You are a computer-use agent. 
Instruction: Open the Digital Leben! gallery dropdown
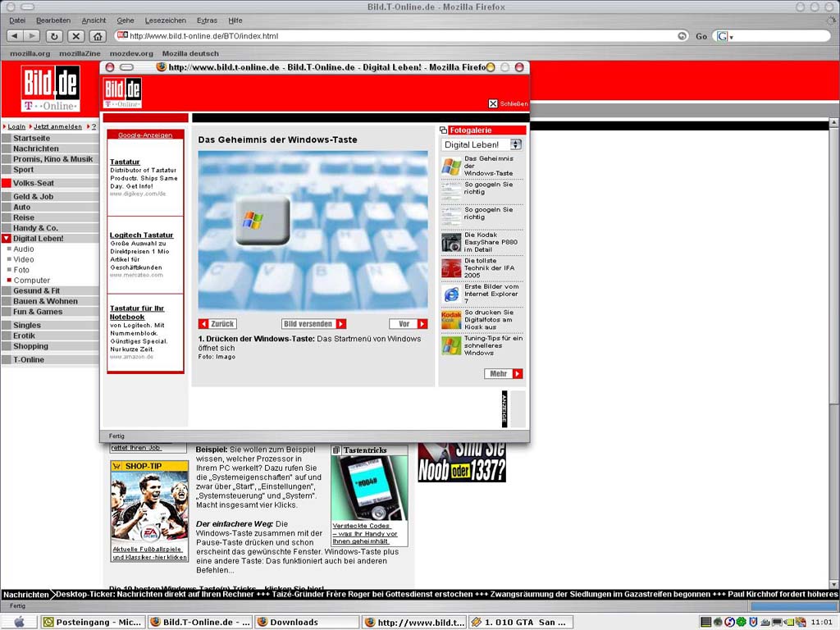pos(482,144)
